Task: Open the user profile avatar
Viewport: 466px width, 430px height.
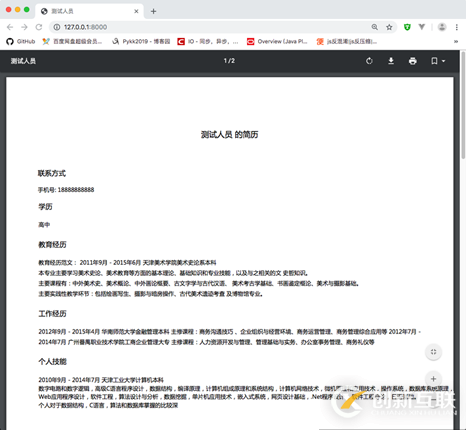Action: (442, 27)
